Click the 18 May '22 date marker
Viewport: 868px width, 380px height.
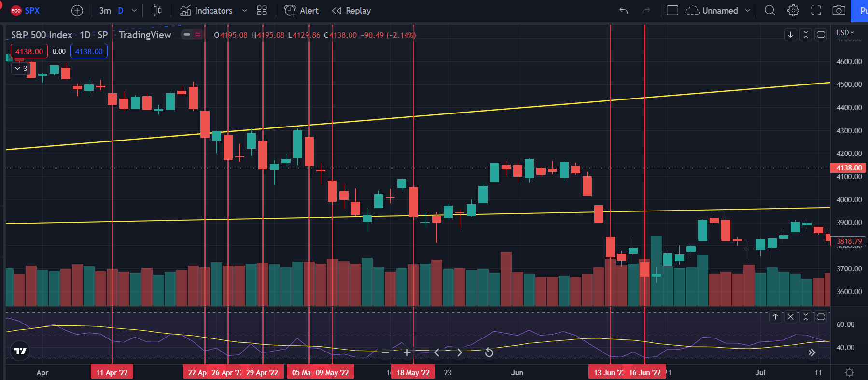coord(413,372)
